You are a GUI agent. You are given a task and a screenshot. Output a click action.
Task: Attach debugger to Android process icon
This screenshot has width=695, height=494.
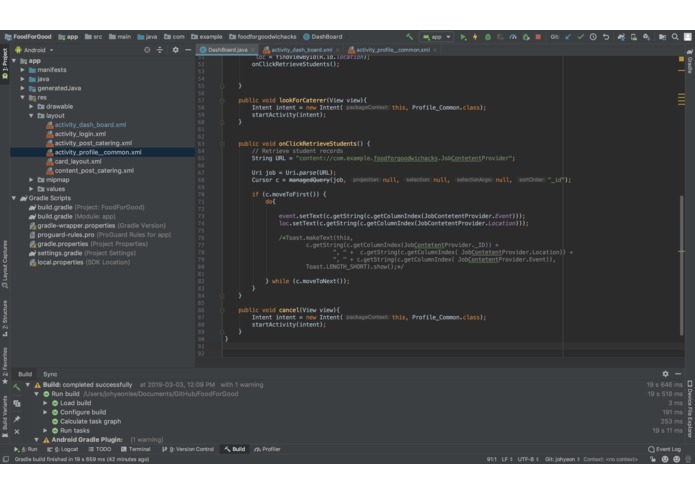[526, 37]
